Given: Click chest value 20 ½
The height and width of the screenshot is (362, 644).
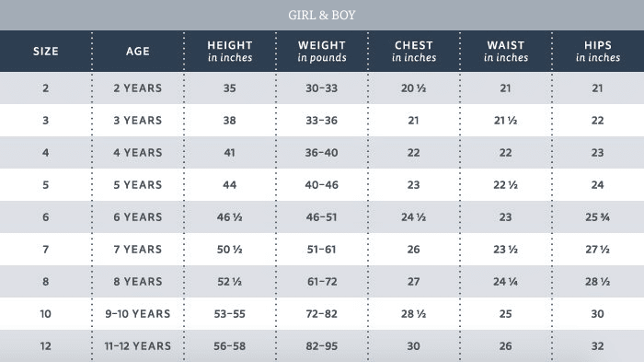Looking at the screenshot, I should (414, 88).
